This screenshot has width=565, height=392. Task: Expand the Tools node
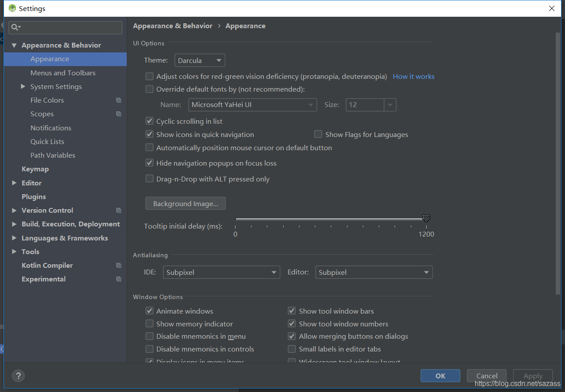[x=14, y=252]
